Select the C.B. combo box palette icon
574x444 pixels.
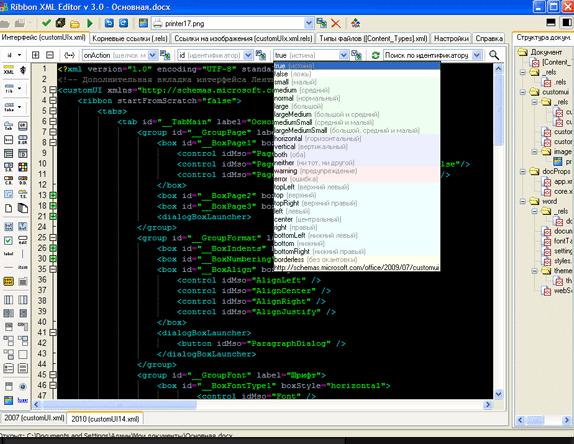click(8, 180)
